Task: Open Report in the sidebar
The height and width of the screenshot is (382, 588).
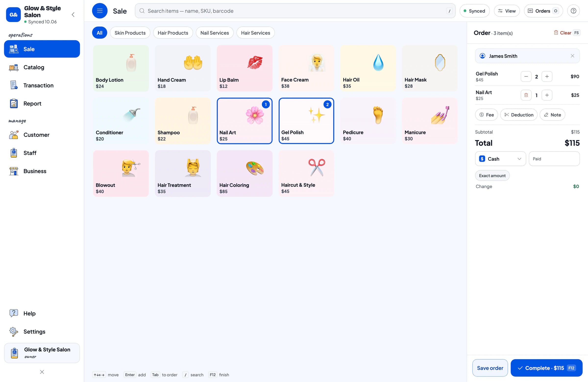Action: pos(42,104)
